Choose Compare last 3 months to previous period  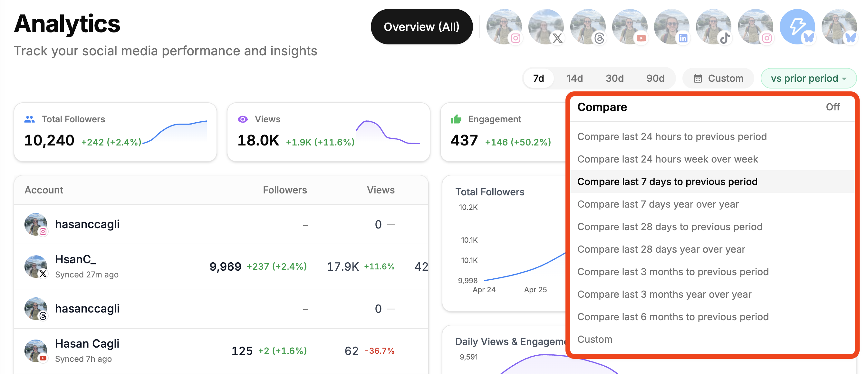coord(712,272)
